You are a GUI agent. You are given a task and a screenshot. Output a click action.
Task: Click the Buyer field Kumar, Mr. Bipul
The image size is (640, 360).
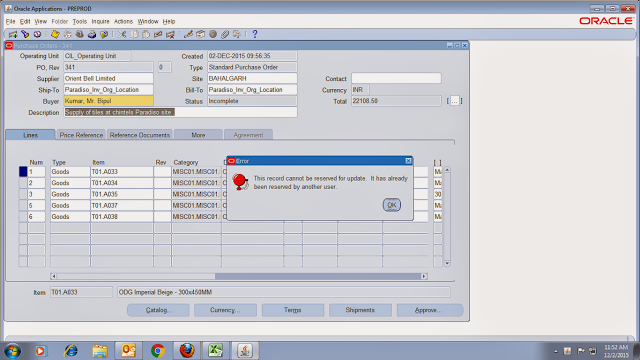pos(108,101)
